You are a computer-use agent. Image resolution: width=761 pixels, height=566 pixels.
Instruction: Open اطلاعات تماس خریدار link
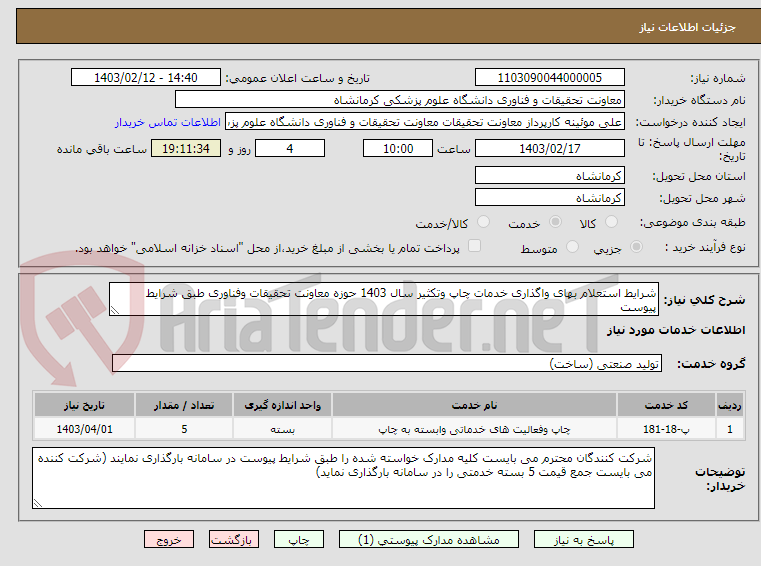(167, 122)
